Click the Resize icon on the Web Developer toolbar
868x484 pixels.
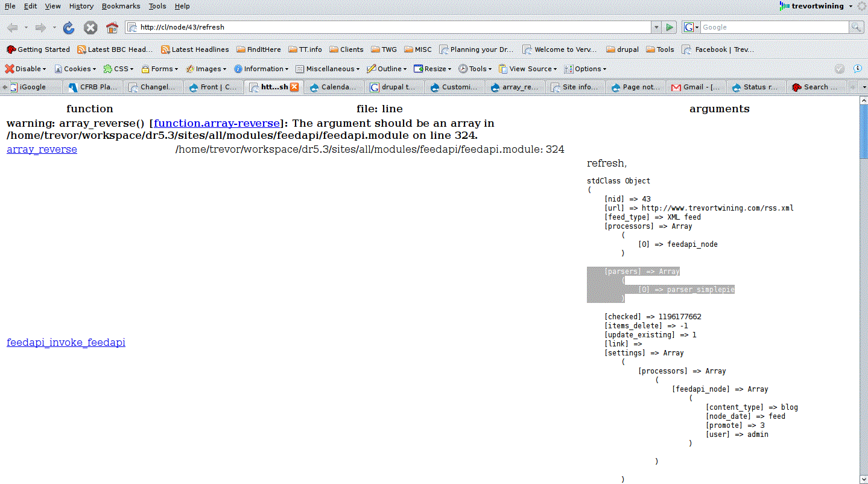pyautogui.click(x=432, y=68)
